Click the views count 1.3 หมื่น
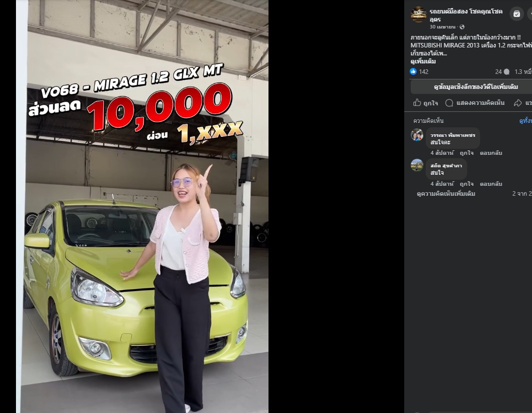Screen dimensions: 532x413 [x=523, y=72]
